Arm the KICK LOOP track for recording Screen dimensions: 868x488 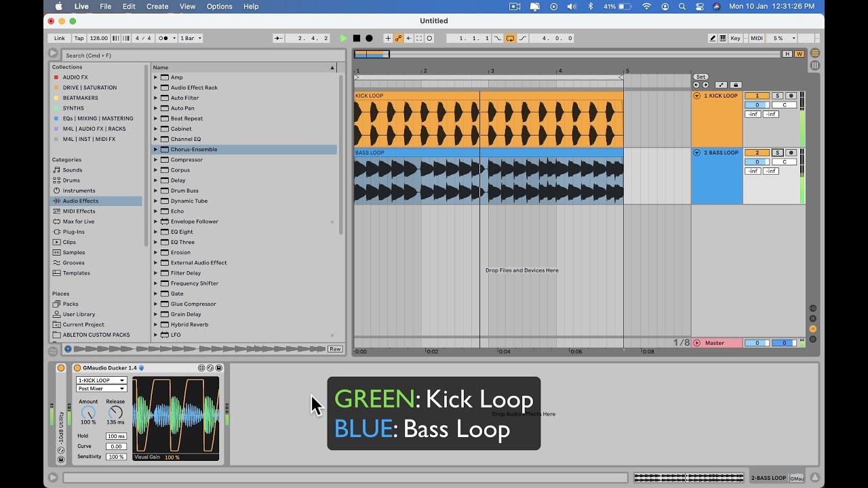coord(791,96)
